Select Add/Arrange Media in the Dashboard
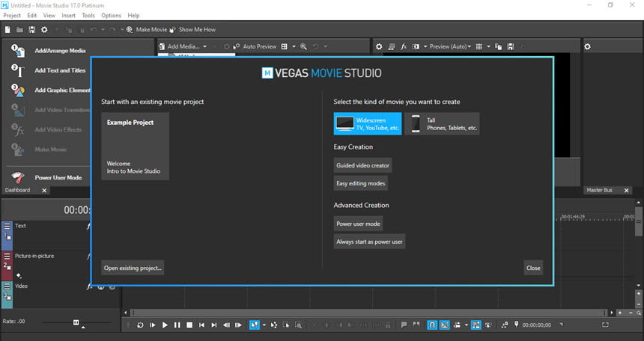The image size is (644, 341). pyautogui.click(x=49, y=50)
